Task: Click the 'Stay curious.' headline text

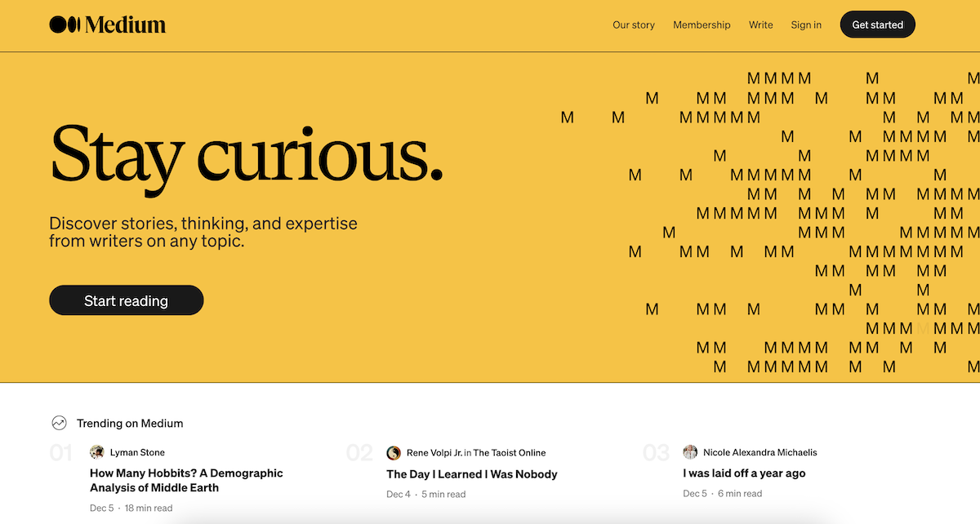Action: 245,157
